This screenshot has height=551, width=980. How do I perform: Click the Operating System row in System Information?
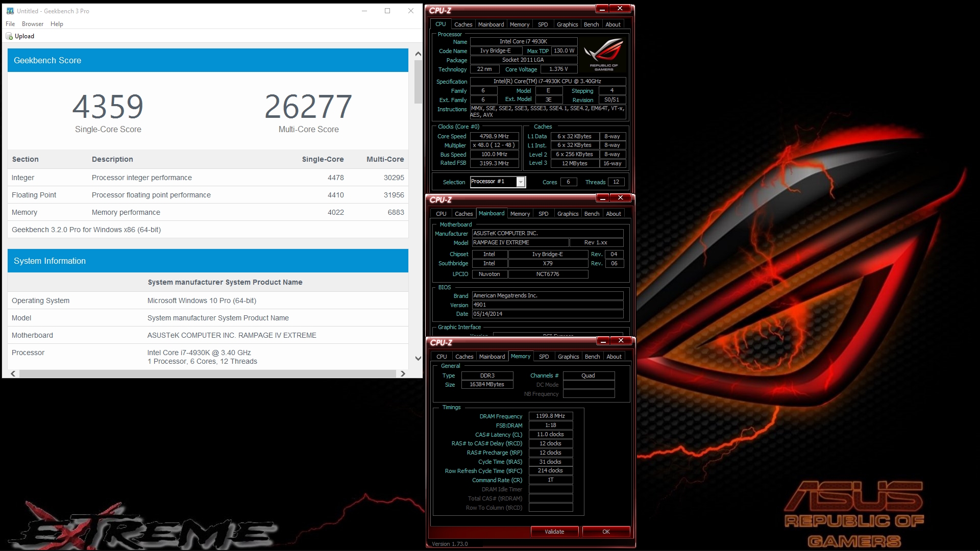208,300
